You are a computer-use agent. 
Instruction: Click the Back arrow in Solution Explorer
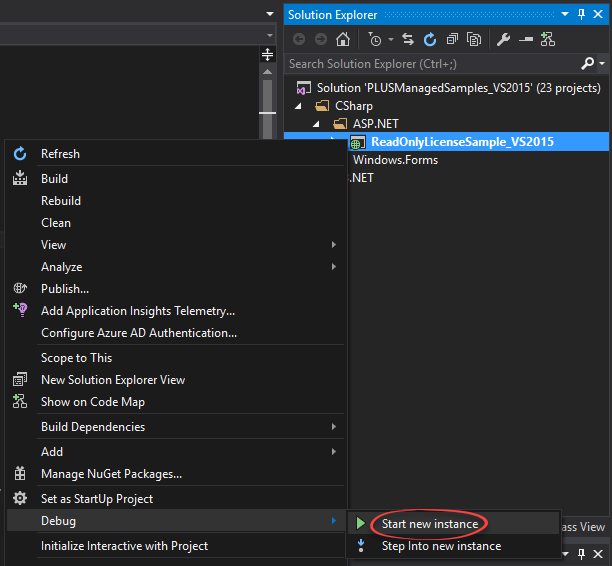[299, 39]
